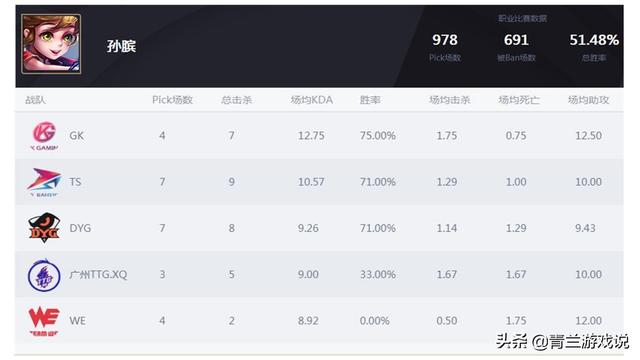Sort table by Pick场数 column header
This screenshot has width=640, height=360.
point(172,100)
